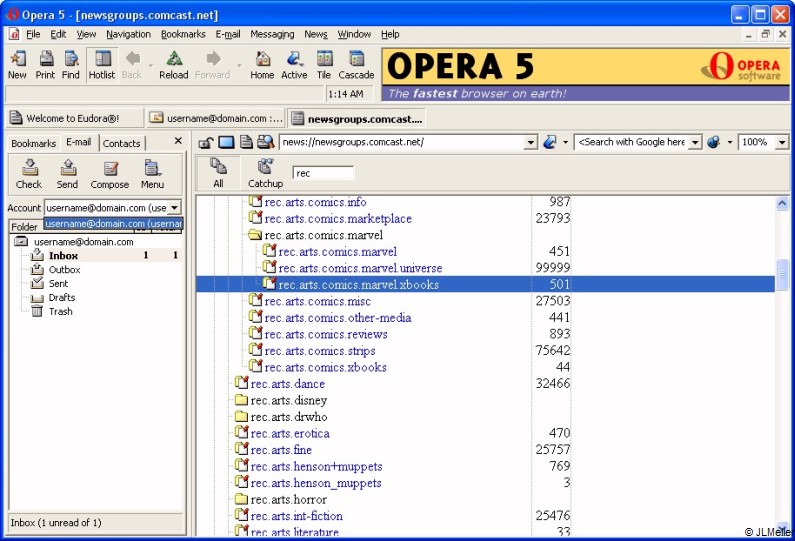Viewport: 795px width, 541px height.
Task: Open the e-mail Menu icon
Action: (152, 174)
